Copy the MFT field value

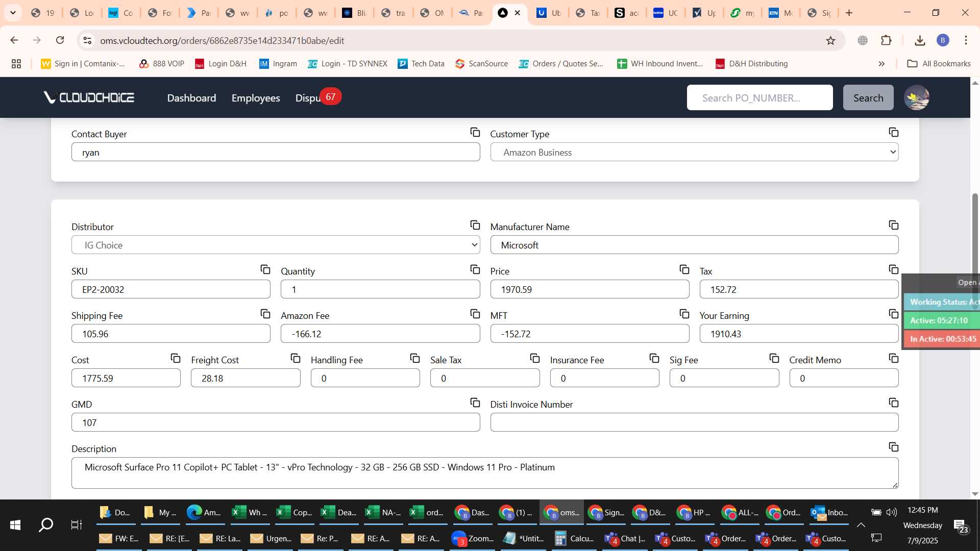[x=684, y=314]
